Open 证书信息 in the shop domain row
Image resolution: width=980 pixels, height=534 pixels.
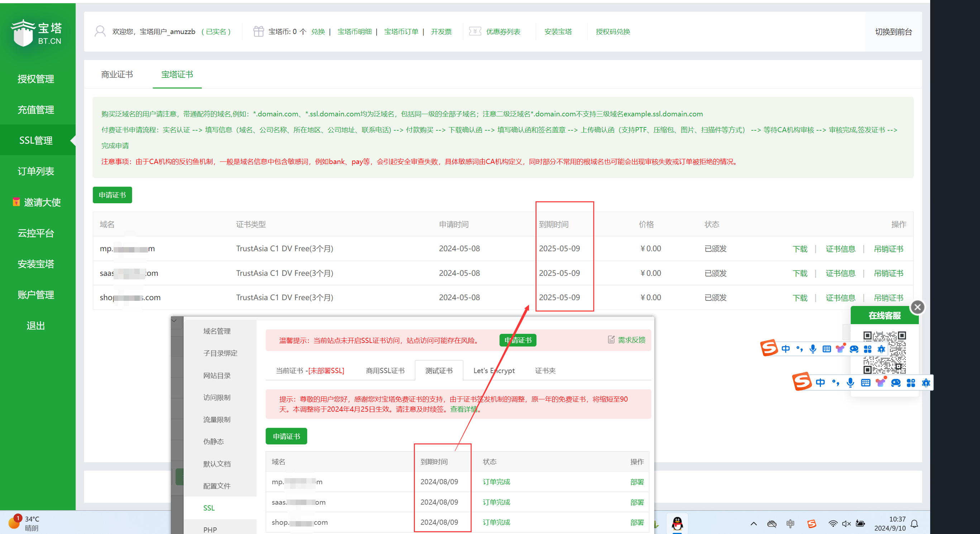(840, 297)
